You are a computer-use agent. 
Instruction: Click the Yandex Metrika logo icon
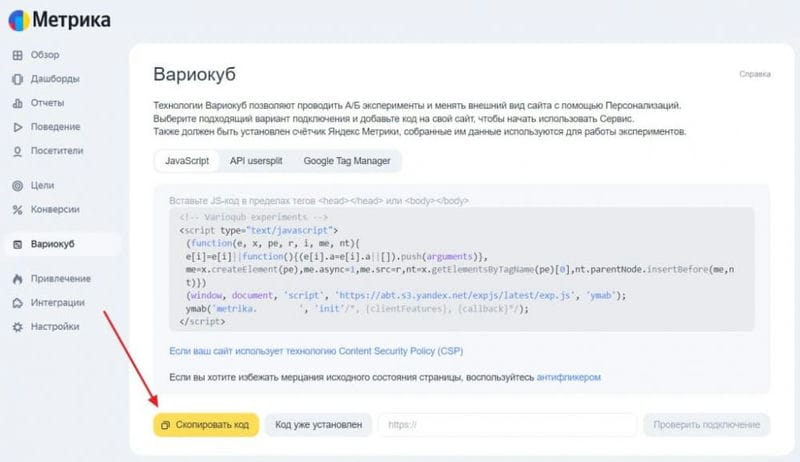tap(18, 20)
